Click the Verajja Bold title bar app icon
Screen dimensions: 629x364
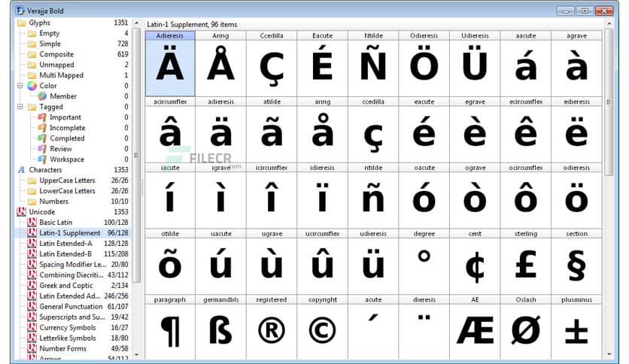coord(20,11)
